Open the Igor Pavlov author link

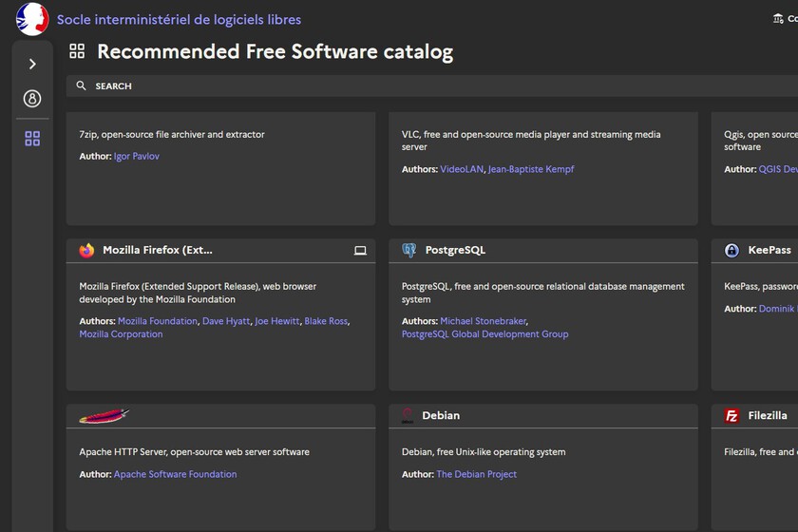(137, 156)
